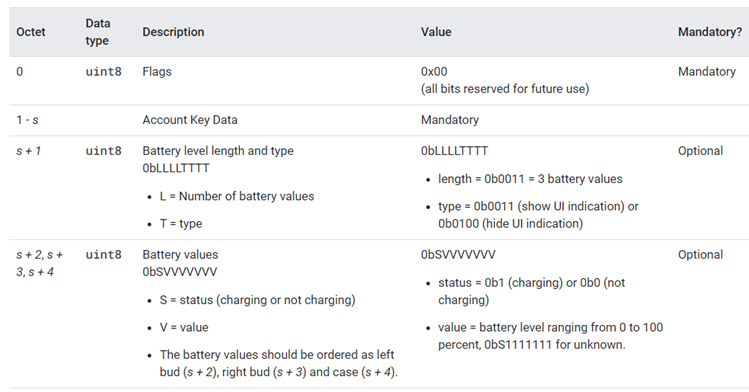The image size is (749, 392).
Task: Click the 'Battery values' description text
Action: pos(180,254)
